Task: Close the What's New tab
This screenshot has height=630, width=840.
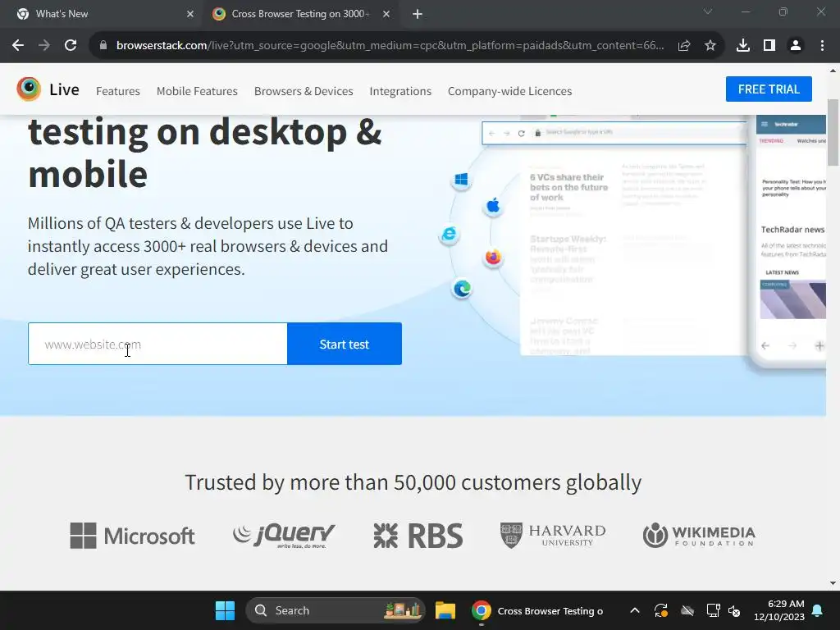Action: coord(190,14)
